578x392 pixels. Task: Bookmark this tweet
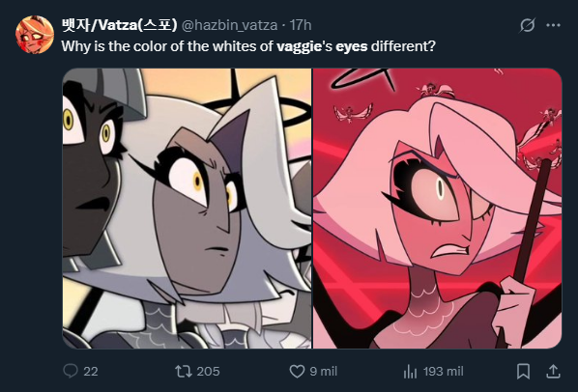pos(524,371)
